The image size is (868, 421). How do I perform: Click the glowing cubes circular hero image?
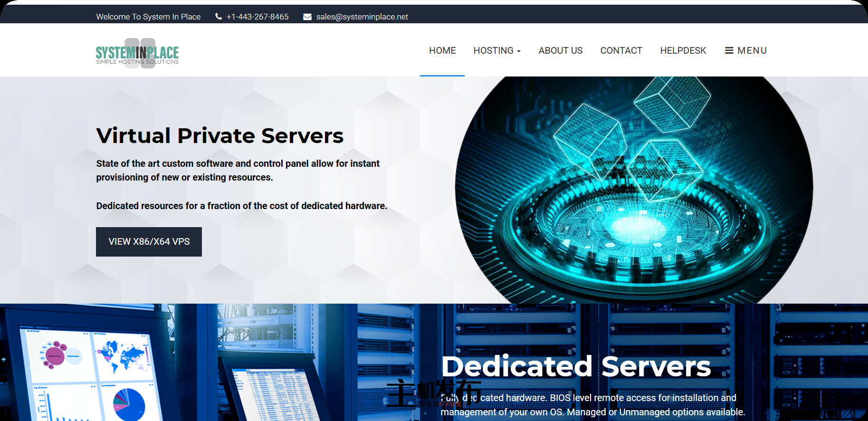coord(634,190)
